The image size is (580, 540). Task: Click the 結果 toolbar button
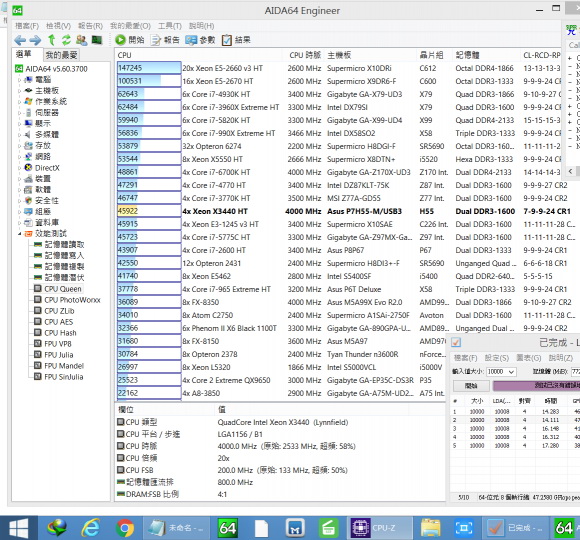click(236, 40)
